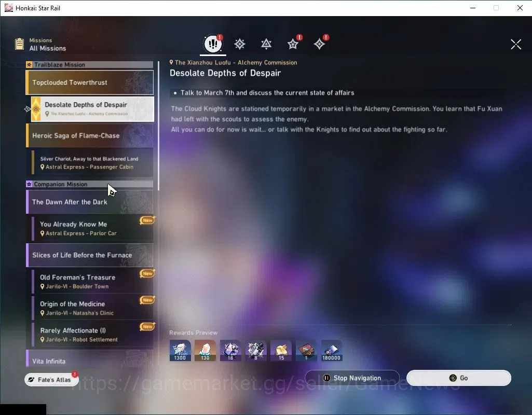
Task: Click 'Talk to March 7th' objective text
Action: 267,93
